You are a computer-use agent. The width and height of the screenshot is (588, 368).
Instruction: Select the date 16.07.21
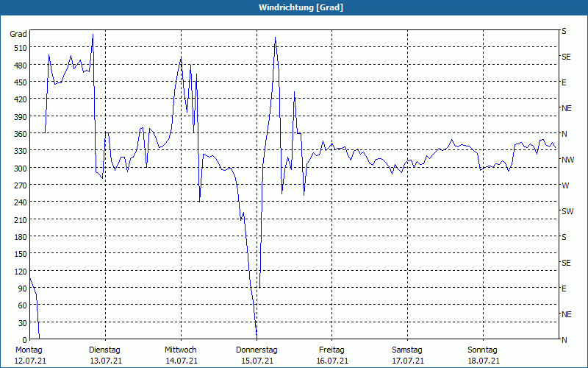pos(333,361)
